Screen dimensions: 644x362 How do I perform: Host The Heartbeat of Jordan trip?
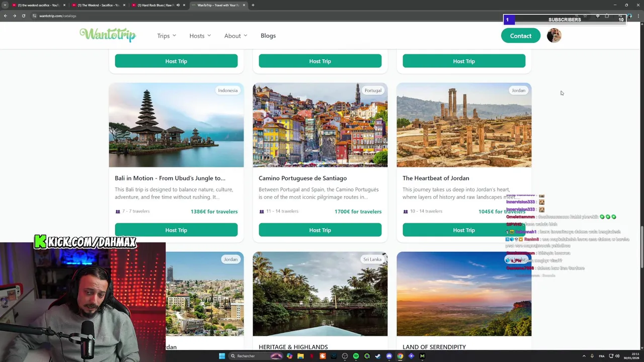[464, 230]
